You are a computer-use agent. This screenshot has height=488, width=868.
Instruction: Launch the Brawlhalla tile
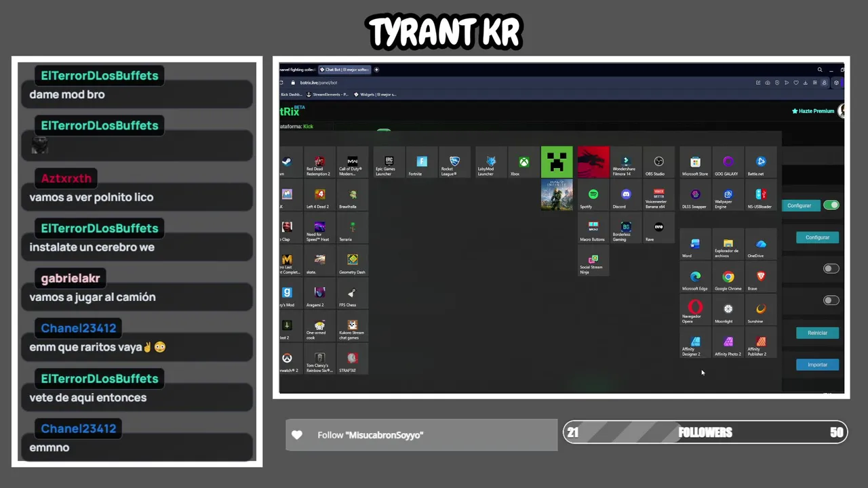click(352, 195)
